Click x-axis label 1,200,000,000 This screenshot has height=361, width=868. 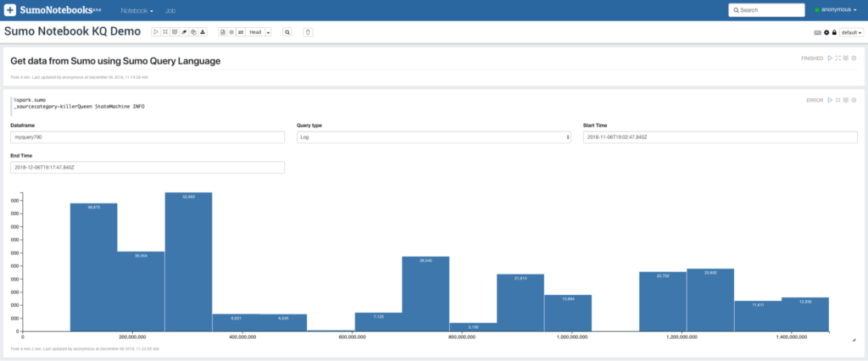click(x=682, y=336)
